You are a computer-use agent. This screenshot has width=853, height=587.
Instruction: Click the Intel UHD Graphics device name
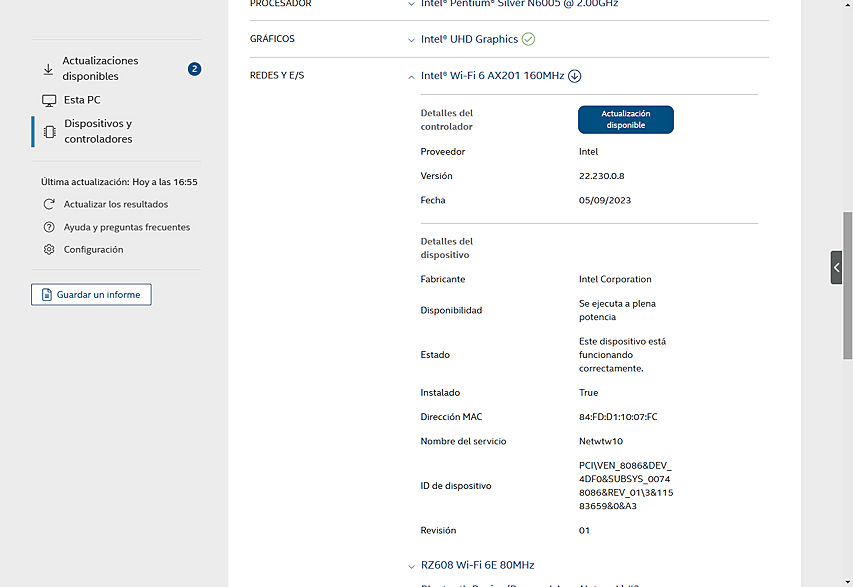[469, 39]
